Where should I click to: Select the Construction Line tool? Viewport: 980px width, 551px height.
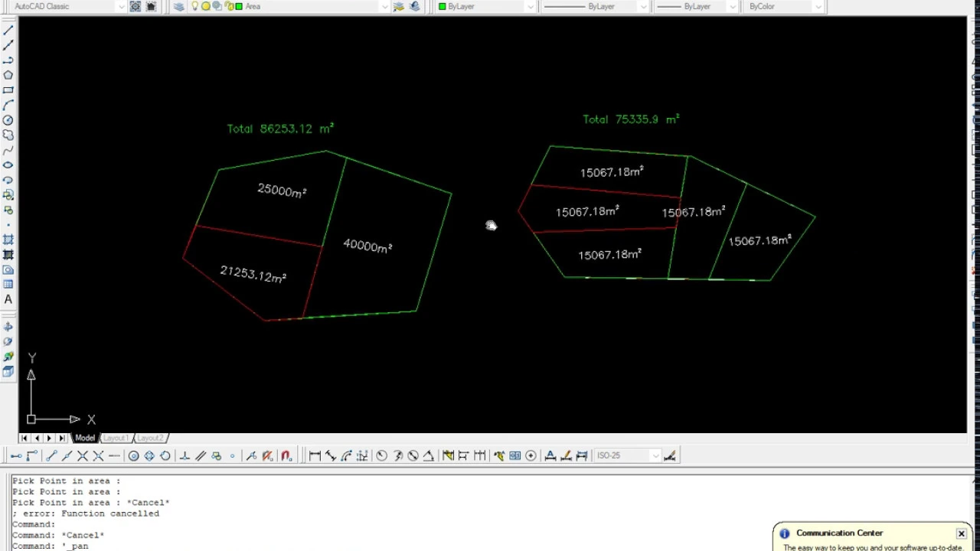tap(8, 45)
